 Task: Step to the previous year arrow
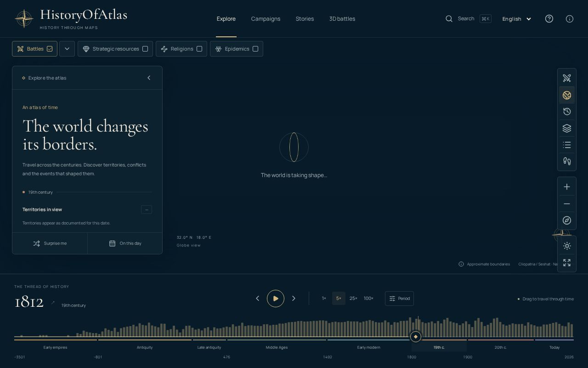pyautogui.click(x=257, y=299)
